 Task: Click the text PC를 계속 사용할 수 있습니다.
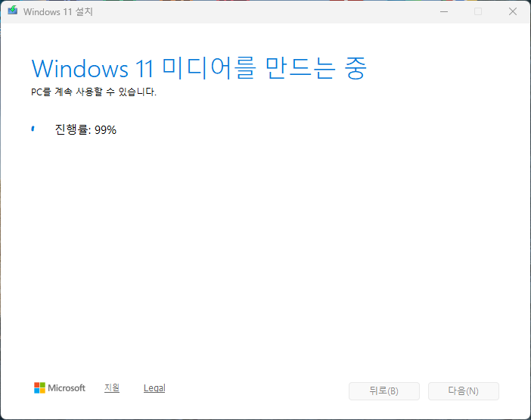94,92
